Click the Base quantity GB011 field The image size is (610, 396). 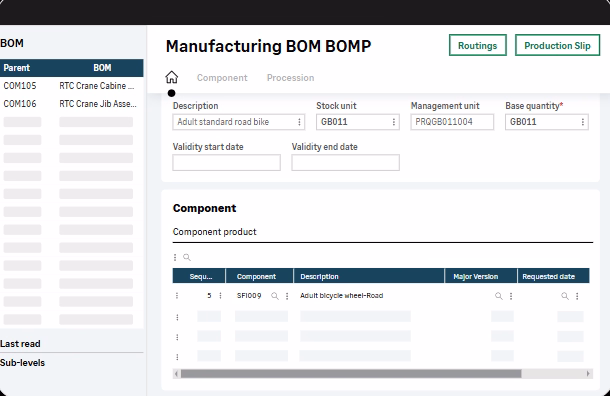(547, 122)
